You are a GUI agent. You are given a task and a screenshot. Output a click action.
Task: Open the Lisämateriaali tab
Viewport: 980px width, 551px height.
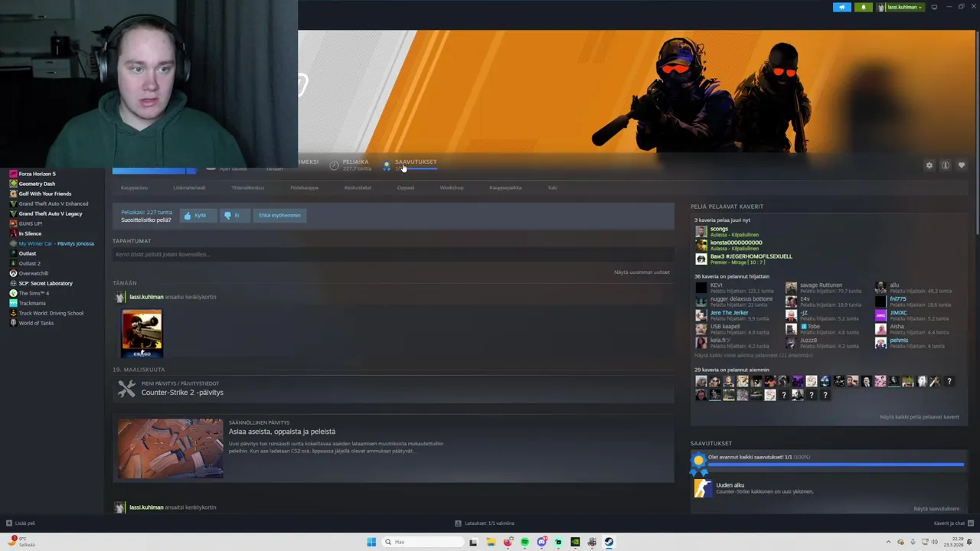tap(189, 187)
